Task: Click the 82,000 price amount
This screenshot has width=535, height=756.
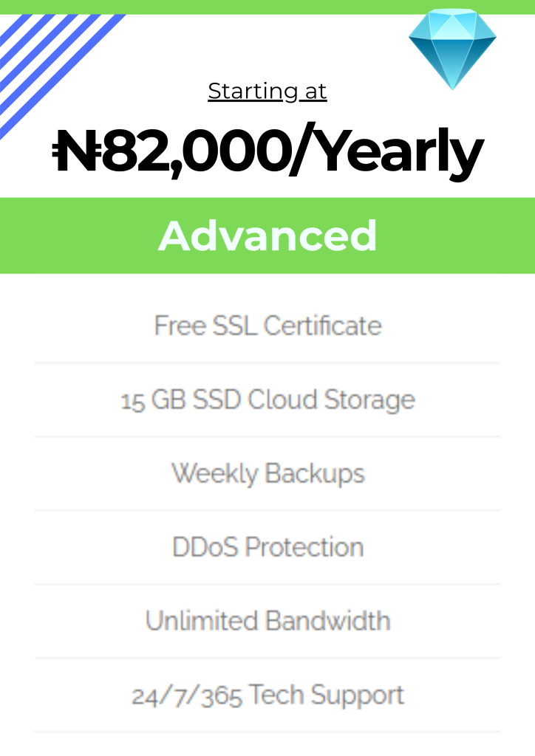Action: (x=192, y=151)
